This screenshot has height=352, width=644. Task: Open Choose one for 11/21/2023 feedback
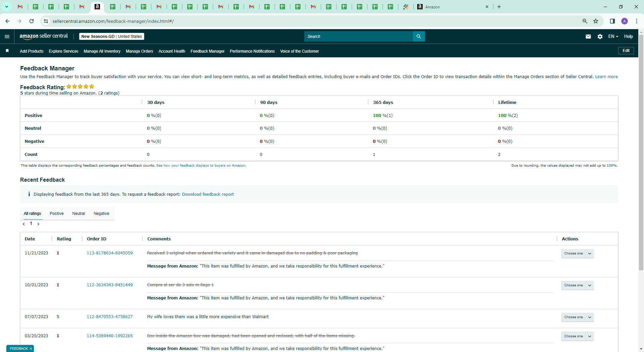[x=577, y=253]
